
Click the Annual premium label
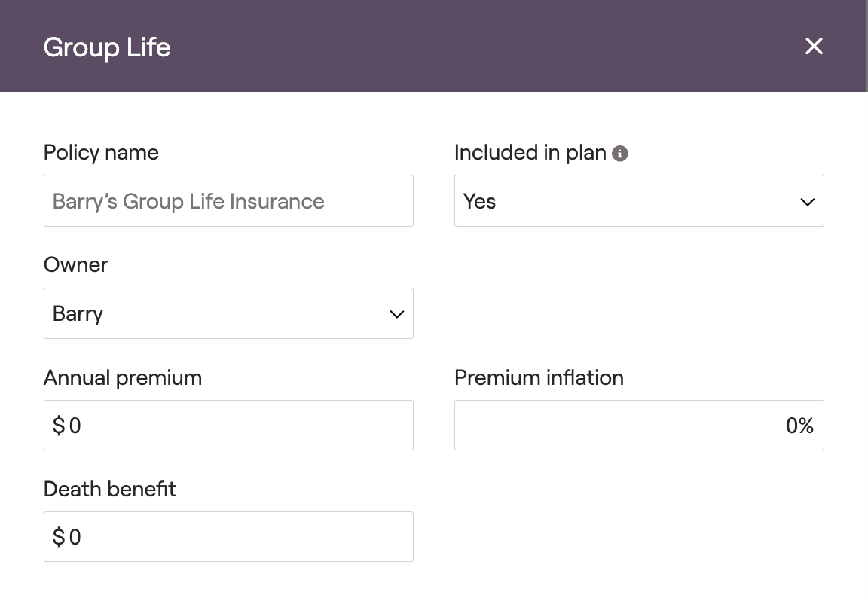pyautogui.click(x=123, y=378)
